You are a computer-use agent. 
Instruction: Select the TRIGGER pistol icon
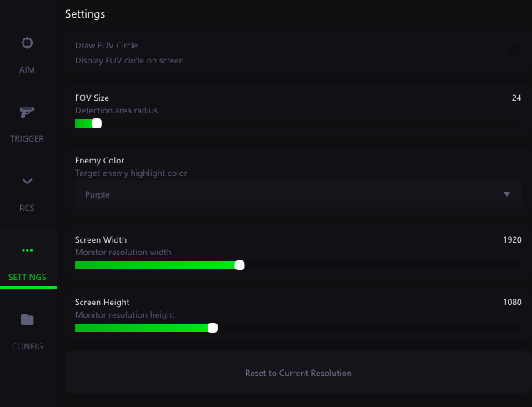click(28, 112)
